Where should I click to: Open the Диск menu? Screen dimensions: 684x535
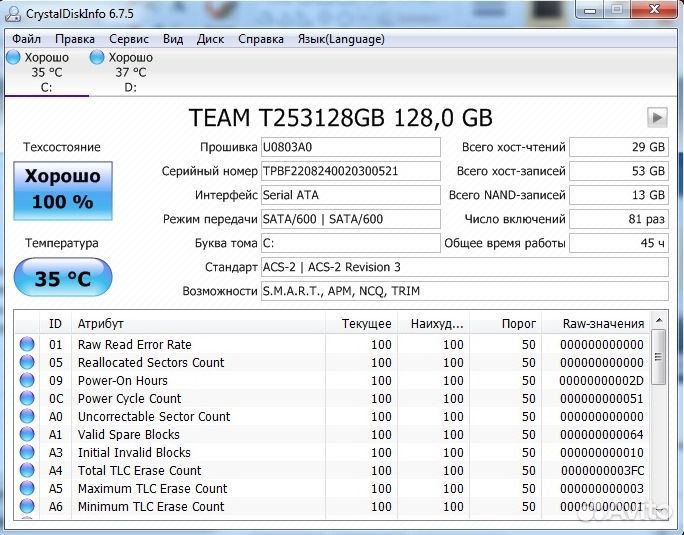(x=210, y=39)
